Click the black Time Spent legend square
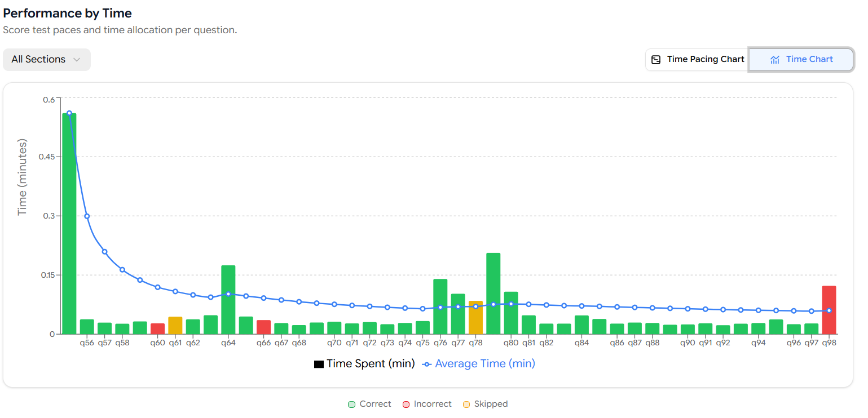This screenshot has width=868, height=418. (319, 364)
